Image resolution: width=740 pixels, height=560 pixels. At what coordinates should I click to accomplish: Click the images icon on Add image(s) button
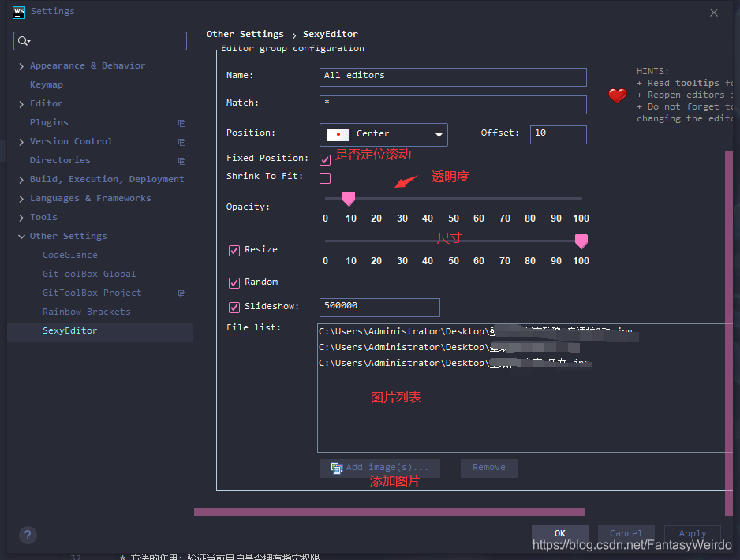click(337, 468)
